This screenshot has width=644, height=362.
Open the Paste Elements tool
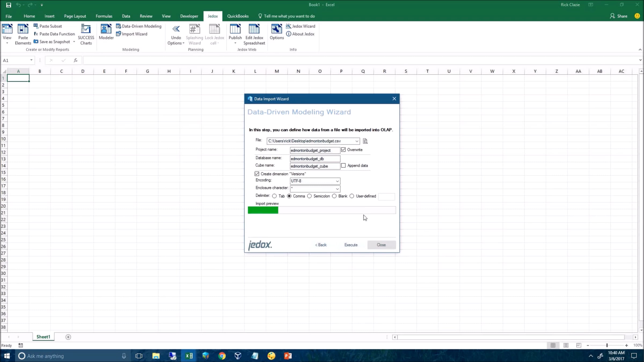tap(23, 34)
